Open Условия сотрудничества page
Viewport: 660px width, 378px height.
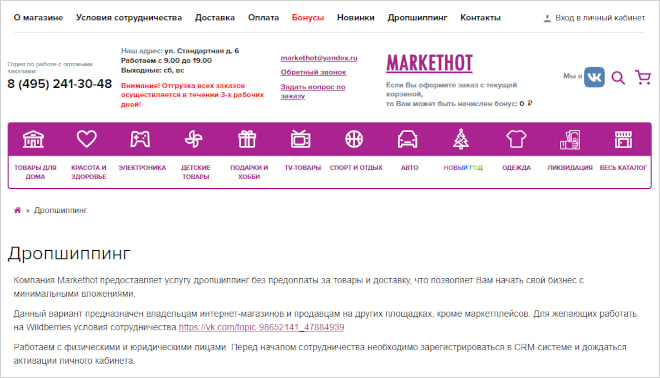tap(129, 18)
